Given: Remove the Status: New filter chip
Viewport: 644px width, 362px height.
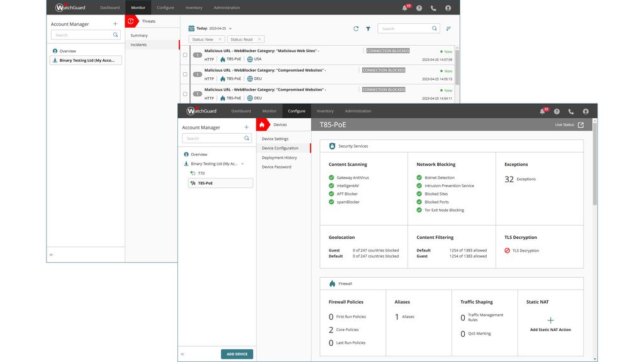Looking at the screenshot, I should (x=219, y=40).
